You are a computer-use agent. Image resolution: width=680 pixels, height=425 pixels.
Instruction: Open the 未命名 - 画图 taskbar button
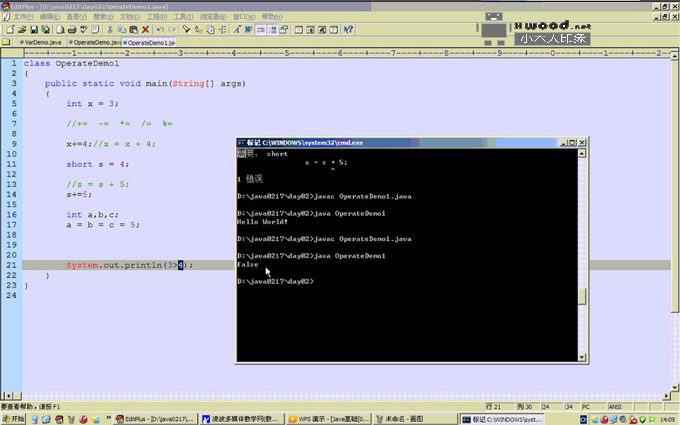pyautogui.click(x=414, y=419)
